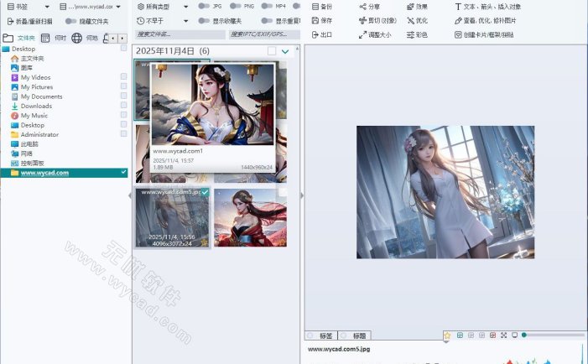This screenshot has height=364, width=588.
Task: Open the 调整大小 resize tool
Action: click(x=375, y=35)
